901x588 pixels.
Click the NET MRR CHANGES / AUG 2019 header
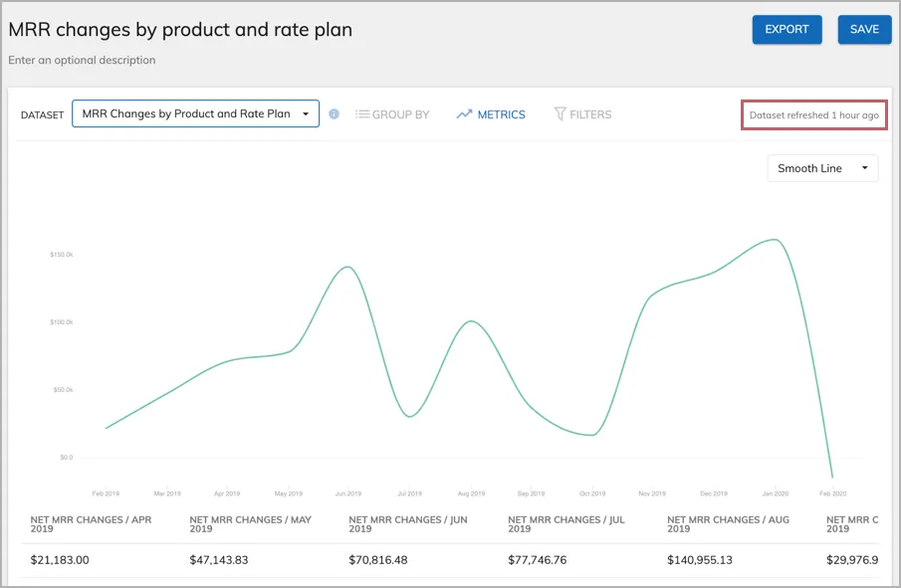pos(728,524)
